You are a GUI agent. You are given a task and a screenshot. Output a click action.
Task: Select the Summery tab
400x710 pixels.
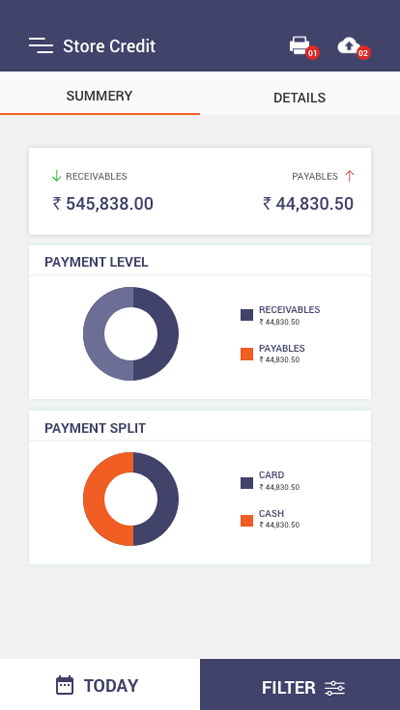(100, 96)
